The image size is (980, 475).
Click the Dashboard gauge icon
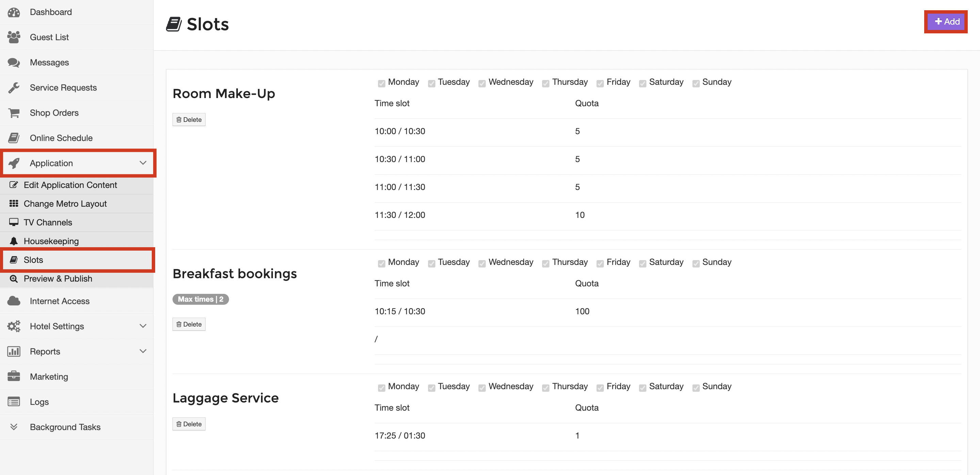[x=14, y=12]
